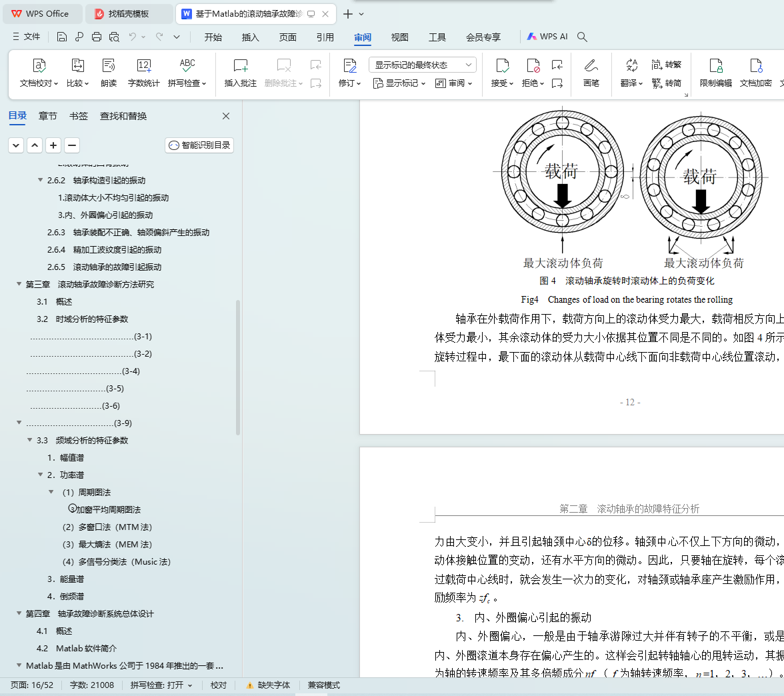Click 转简 convert to simplified Chinese
Screen dimensions: 784x696
pyautogui.click(x=667, y=83)
